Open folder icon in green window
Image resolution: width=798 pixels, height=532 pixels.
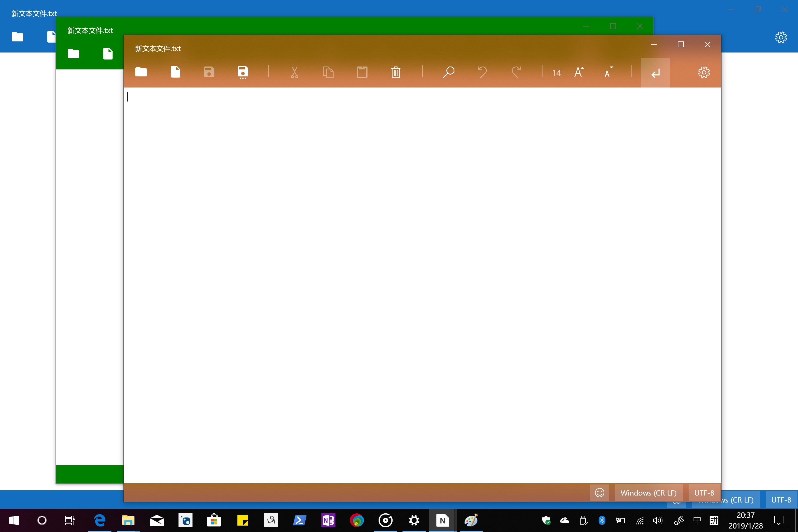click(x=73, y=54)
